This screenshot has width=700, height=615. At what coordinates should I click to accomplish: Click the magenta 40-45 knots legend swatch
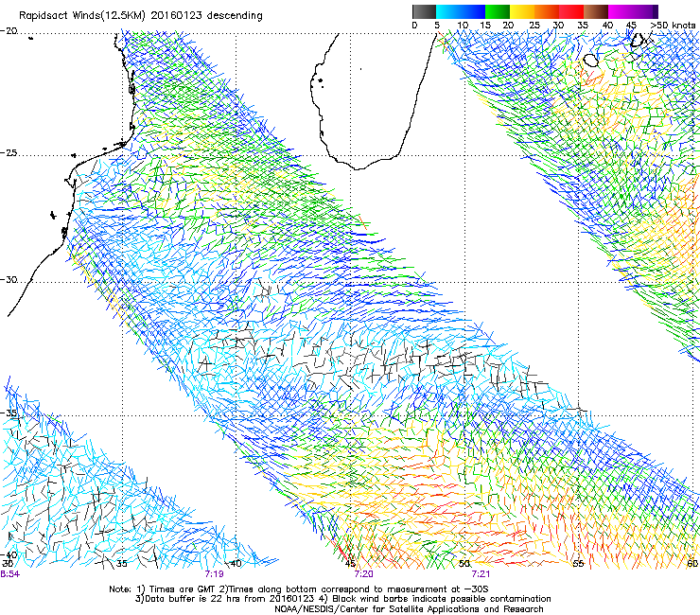621,11
